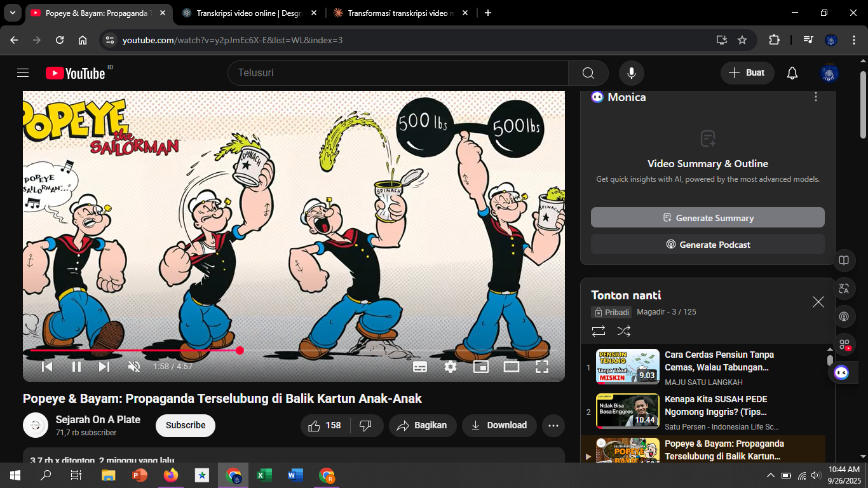Open the Monica panel options menu
Image resolution: width=868 pixels, height=488 pixels.
pyautogui.click(x=816, y=97)
